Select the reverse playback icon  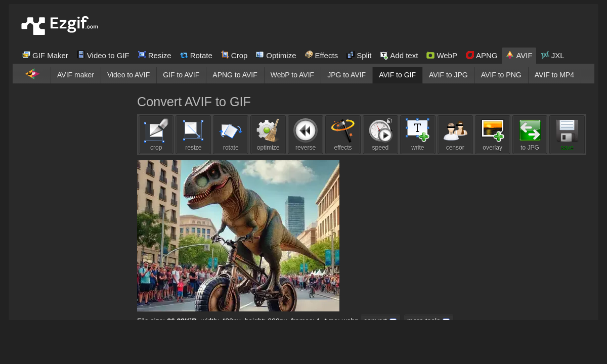[x=306, y=130]
